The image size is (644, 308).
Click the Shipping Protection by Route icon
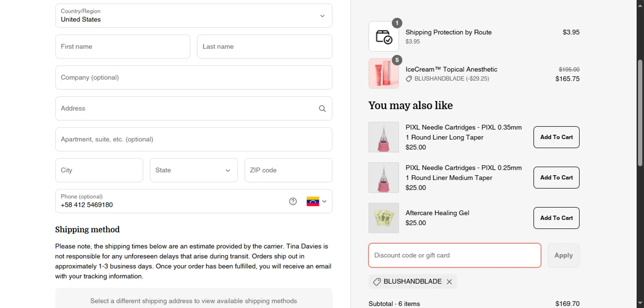click(384, 37)
